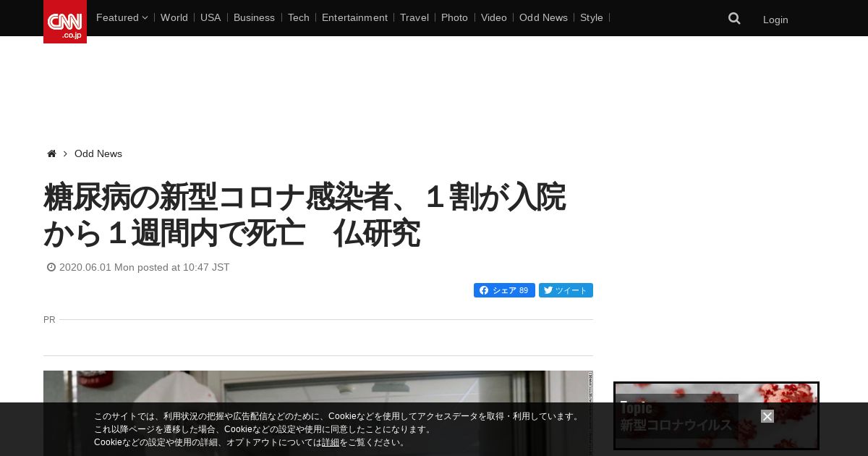Open the USA section

(x=210, y=17)
